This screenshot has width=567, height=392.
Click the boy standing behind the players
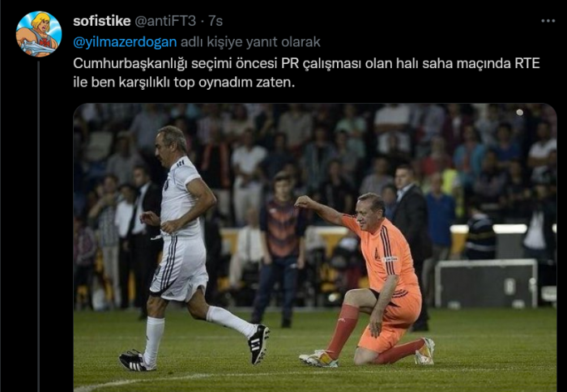[280, 249]
